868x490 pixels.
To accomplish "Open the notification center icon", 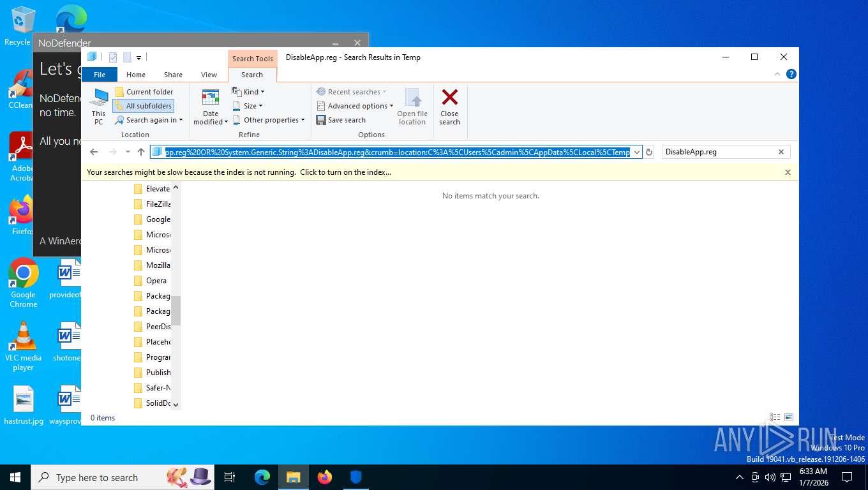I will [x=847, y=477].
